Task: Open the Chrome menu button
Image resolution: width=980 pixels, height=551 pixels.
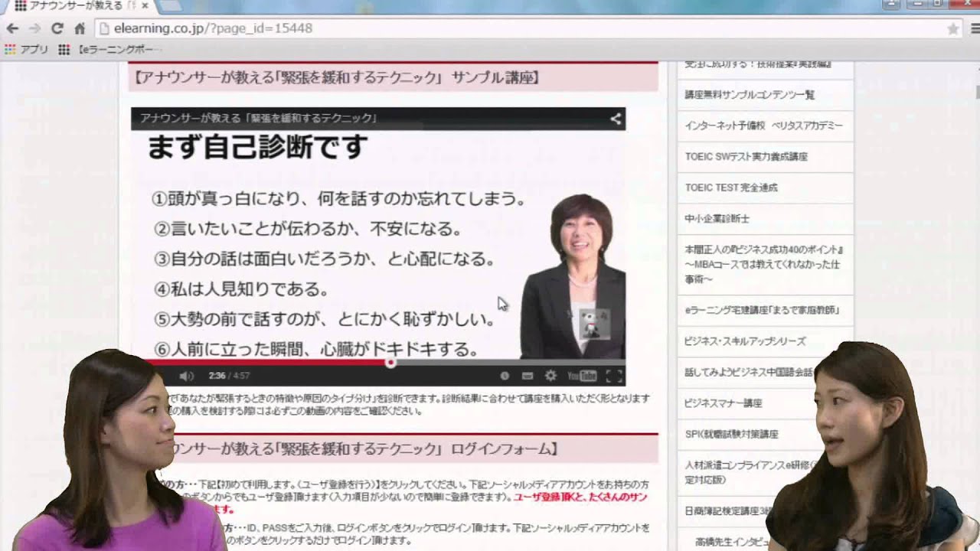Action: coord(975,28)
